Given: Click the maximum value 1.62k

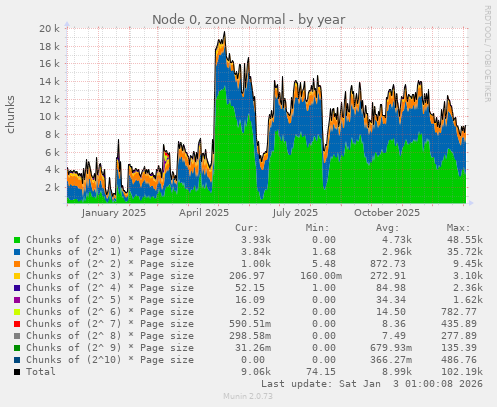Looking at the screenshot, I should (x=468, y=300).
